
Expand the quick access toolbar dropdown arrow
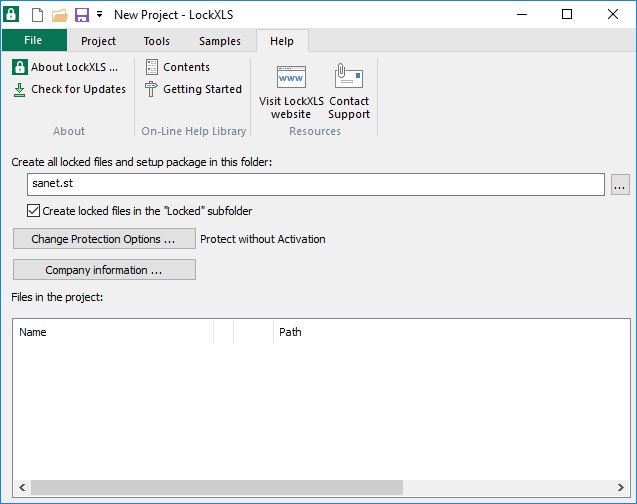(100, 15)
